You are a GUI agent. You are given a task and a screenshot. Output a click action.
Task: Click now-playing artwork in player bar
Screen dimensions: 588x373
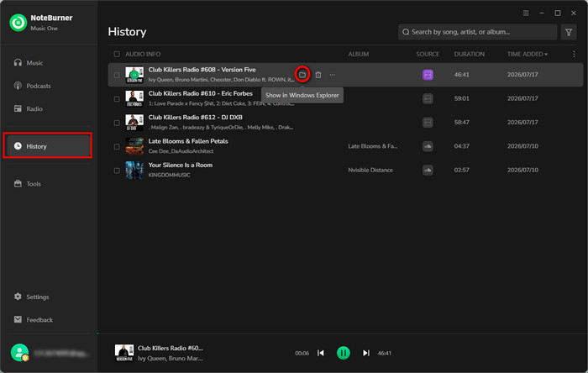pos(124,353)
